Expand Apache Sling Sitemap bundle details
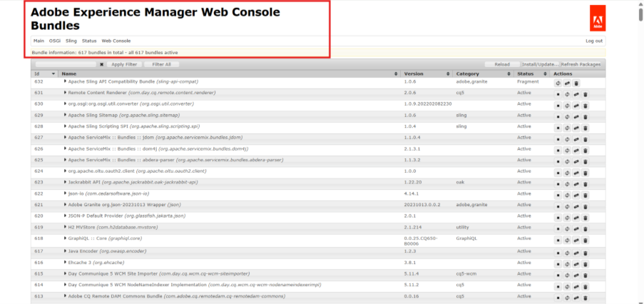The image size is (644, 304). (65, 115)
